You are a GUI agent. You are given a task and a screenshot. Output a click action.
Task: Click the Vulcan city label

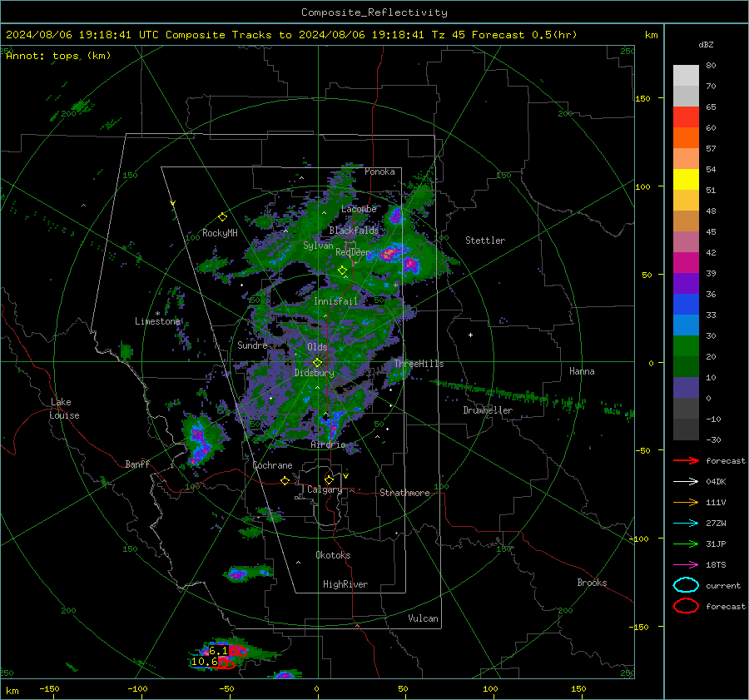tap(423, 618)
